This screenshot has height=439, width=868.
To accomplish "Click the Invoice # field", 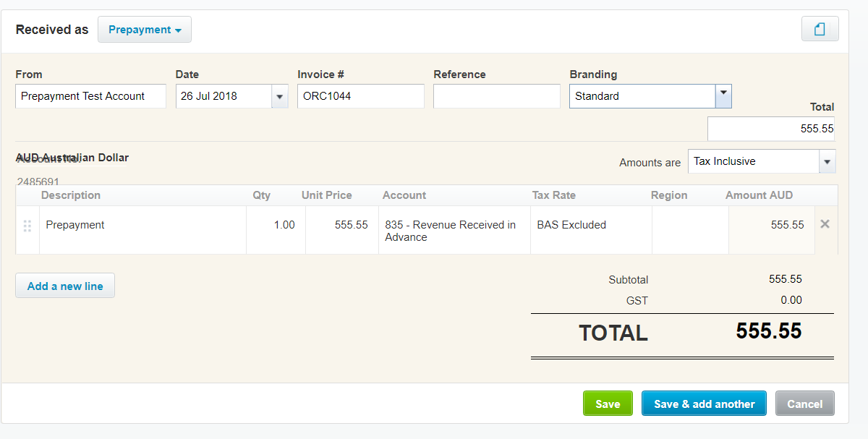I will (360, 96).
